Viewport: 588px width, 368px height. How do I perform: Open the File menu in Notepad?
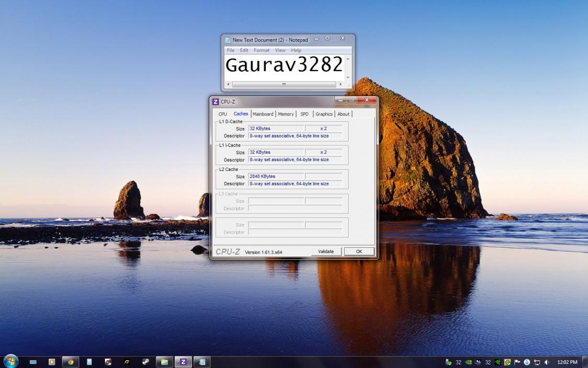pyautogui.click(x=231, y=50)
